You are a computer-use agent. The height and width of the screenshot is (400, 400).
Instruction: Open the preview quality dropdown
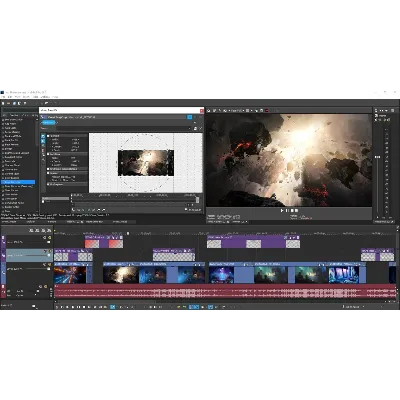tap(237, 110)
